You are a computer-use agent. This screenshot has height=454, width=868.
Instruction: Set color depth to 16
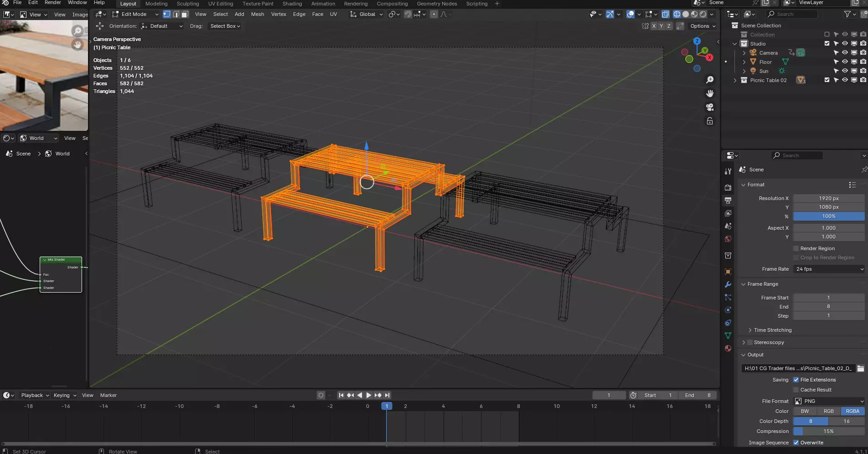[x=847, y=421]
